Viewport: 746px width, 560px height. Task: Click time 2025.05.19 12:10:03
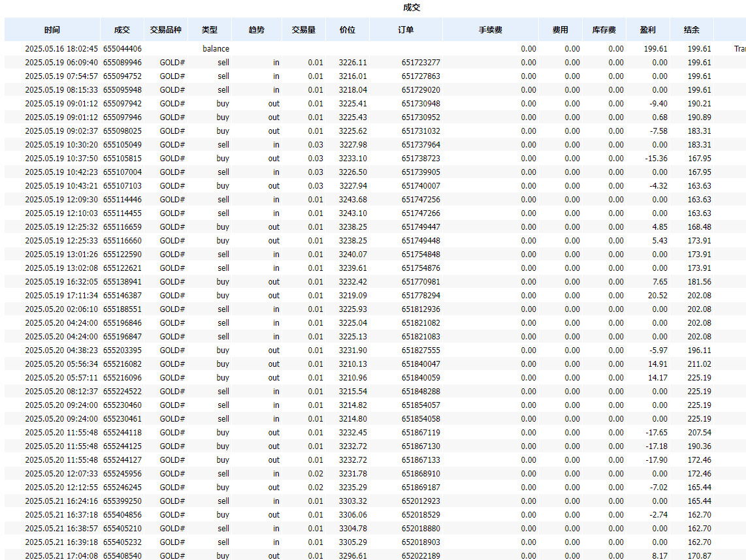point(61,213)
